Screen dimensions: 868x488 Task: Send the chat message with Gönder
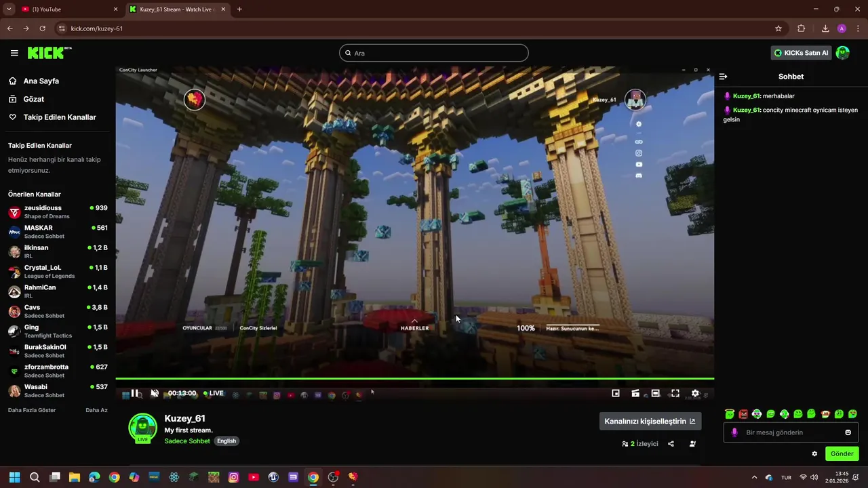842,453
